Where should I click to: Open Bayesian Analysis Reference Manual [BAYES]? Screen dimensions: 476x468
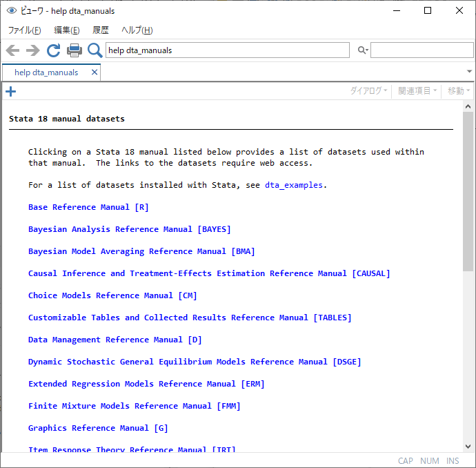click(130, 229)
